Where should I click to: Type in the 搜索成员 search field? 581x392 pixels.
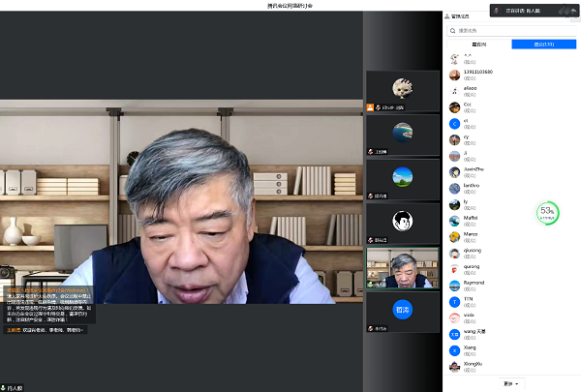[513, 31]
